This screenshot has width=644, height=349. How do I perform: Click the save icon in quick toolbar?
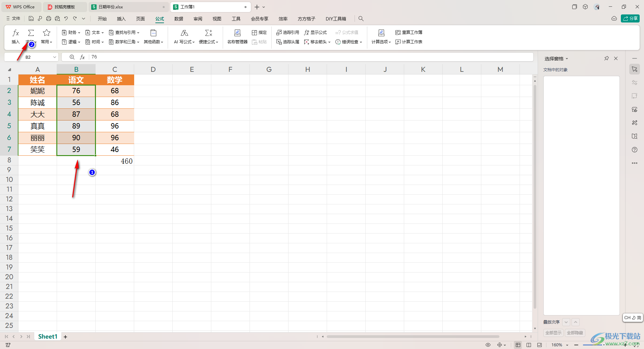pos(31,19)
